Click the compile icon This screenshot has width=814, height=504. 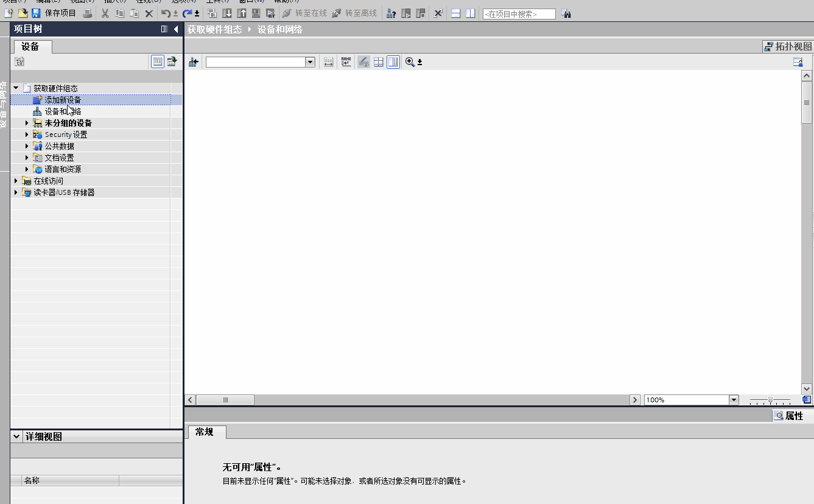click(x=212, y=13)
